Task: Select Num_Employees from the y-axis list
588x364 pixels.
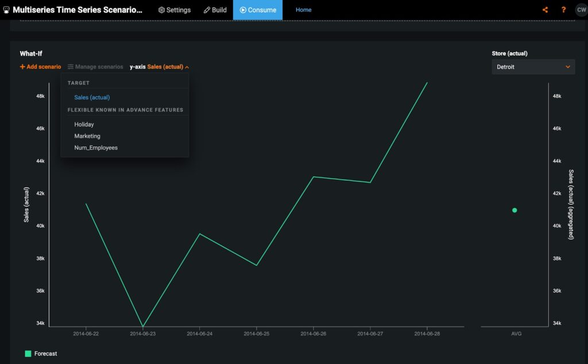Action: [x=96, y=148]
